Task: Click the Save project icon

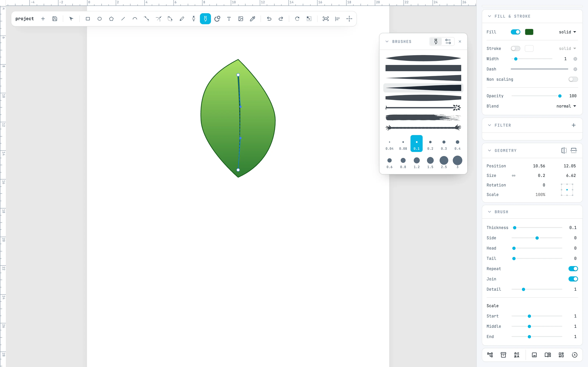Action: pos(55,19)
